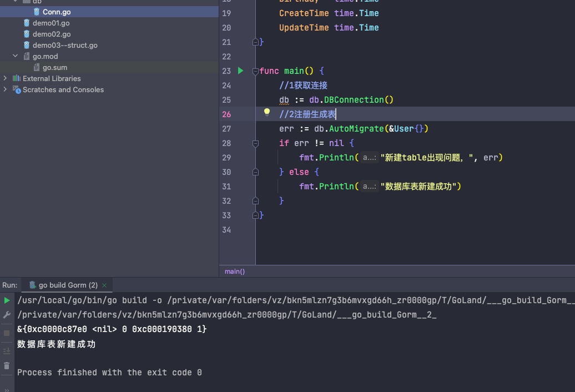Click 'Process finished with the exit code 0'
This screenshot has height=392, width=575.
[109, 373]
